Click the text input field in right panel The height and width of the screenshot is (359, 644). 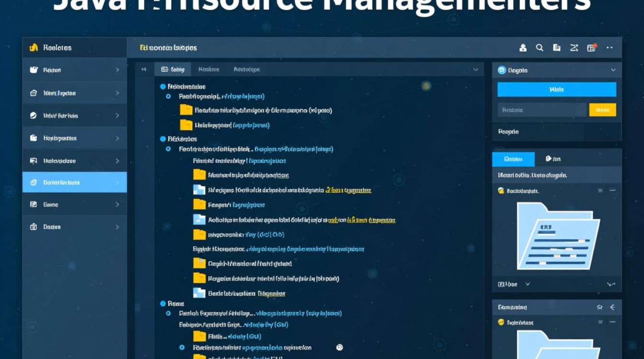tap(541, 110)
